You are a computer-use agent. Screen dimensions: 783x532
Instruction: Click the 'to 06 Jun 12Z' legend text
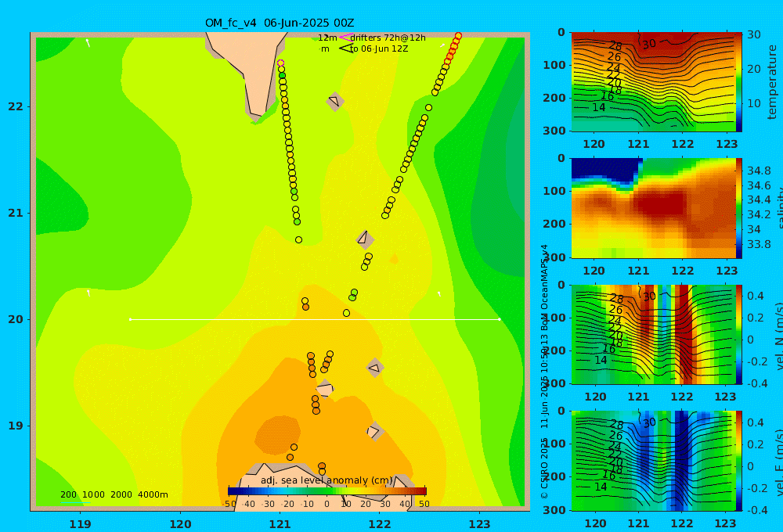pyautogui.click(x=379, y=49)
